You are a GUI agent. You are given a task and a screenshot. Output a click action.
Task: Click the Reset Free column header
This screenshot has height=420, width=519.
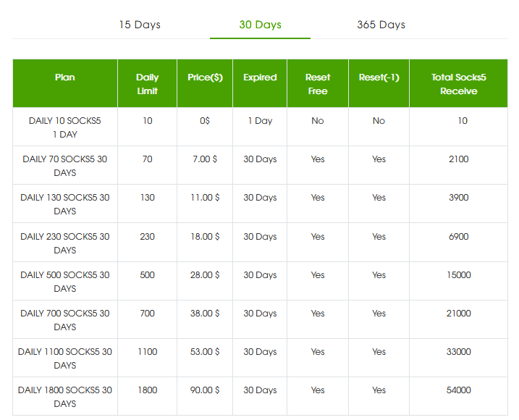click(x=318, y=84)
